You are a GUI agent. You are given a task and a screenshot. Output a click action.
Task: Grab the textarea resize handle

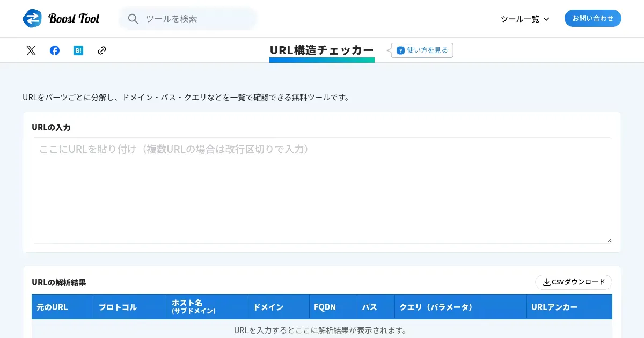[x=609, y=240]
